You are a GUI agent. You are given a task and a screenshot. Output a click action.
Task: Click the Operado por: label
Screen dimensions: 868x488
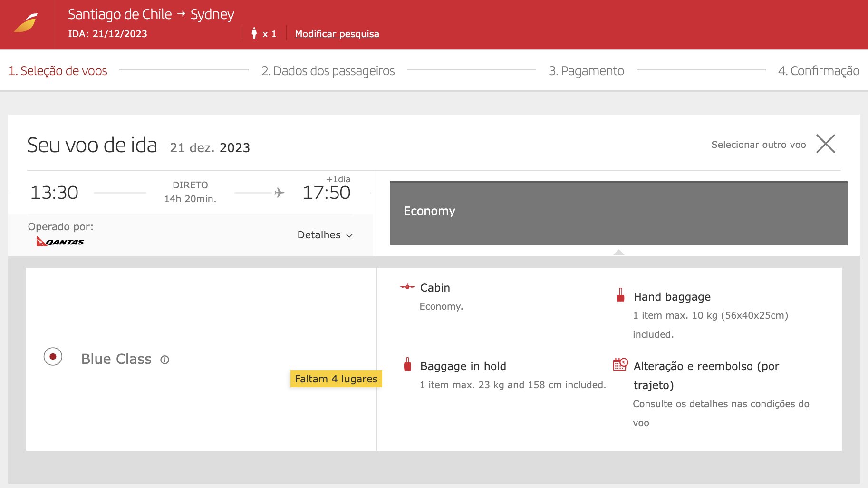(x=61, y=227)
